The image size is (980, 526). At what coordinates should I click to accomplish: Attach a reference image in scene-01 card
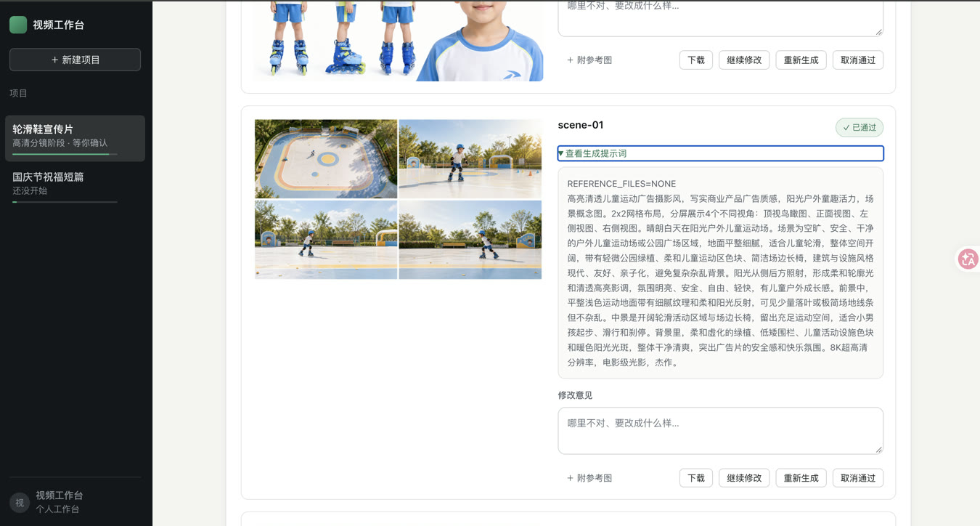[x=589, y=478]
